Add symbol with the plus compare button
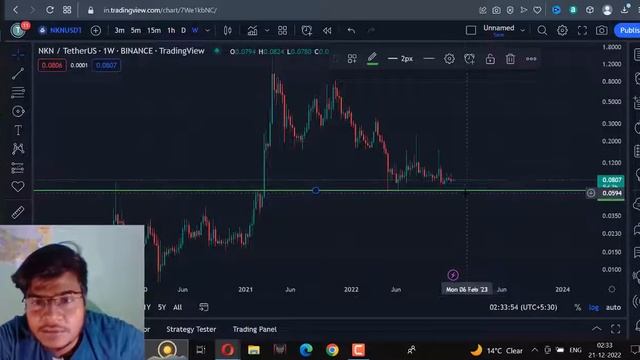The height and width of the screenshot is (360, 640). pyautogui.click(x=96, y=30)
